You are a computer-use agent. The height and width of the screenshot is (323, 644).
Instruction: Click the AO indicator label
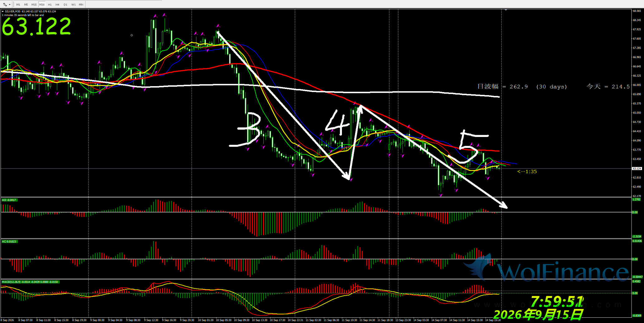[9, 200]
